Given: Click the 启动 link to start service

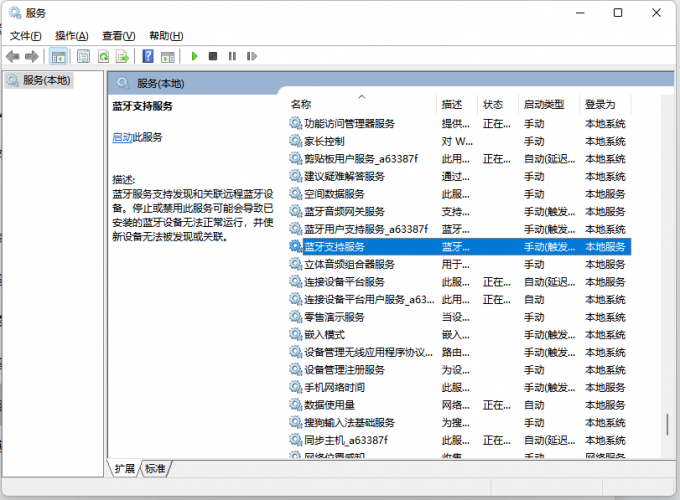Looking at the screenshot, I should click(x=122, y=137).
